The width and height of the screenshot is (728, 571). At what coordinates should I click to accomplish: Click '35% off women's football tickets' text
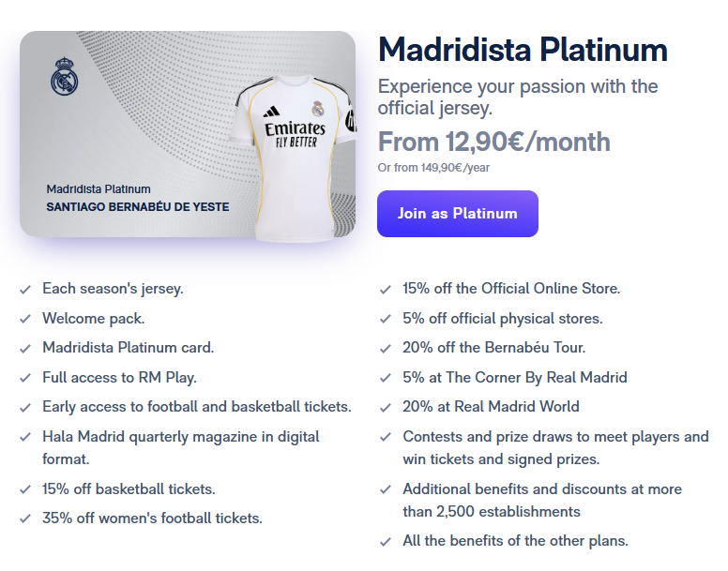click(152, 518)
